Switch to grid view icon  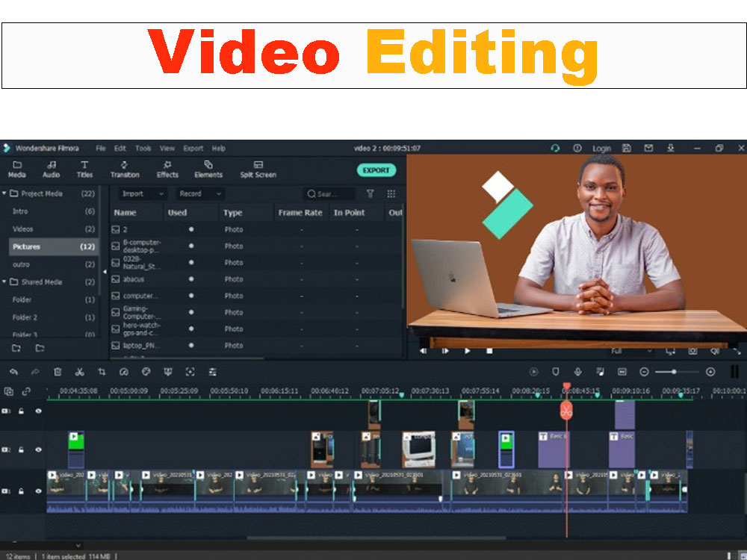pos(391,193)
